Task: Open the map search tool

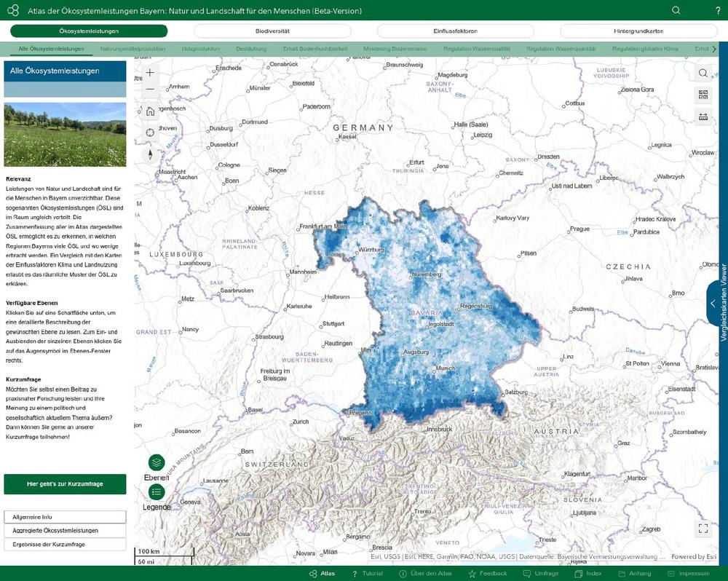Action: point(703,73)
